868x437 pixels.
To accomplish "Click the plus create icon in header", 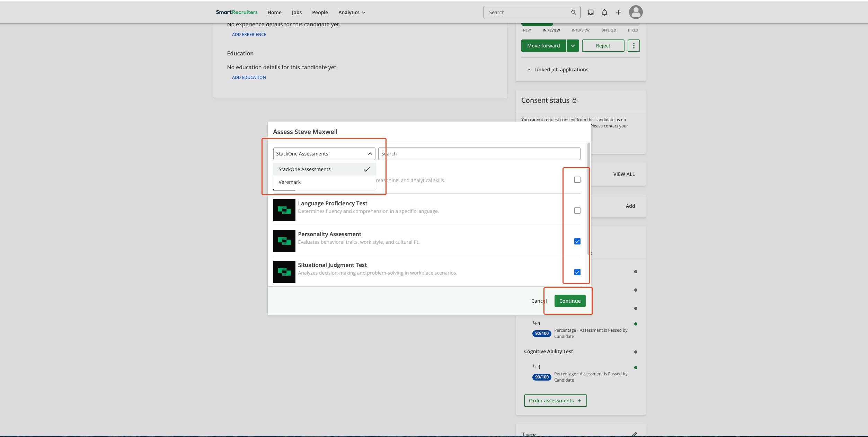I will coord(618,12).
